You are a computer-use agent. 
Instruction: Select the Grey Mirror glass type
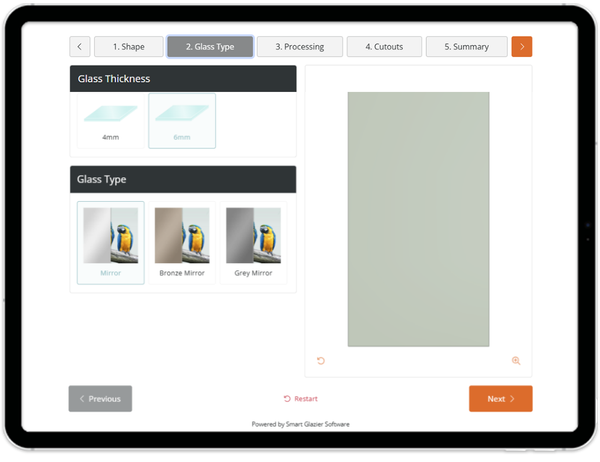253,243
